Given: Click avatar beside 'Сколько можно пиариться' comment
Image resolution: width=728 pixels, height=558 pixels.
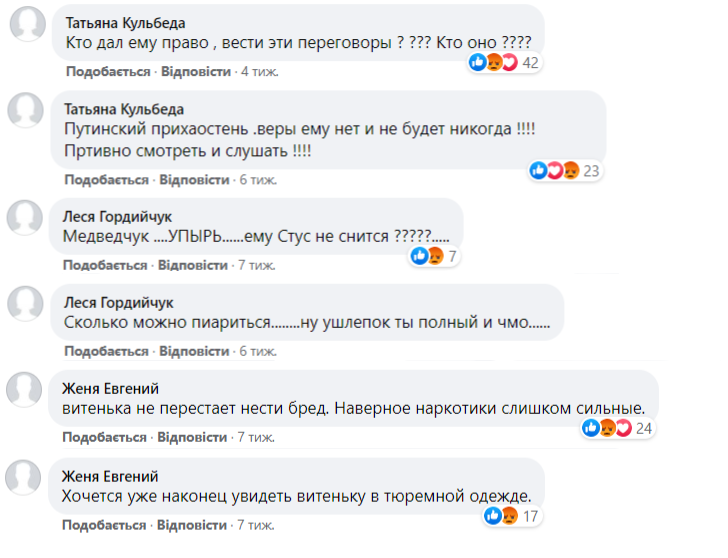Looking at the screenshot, I should (25, 303).
